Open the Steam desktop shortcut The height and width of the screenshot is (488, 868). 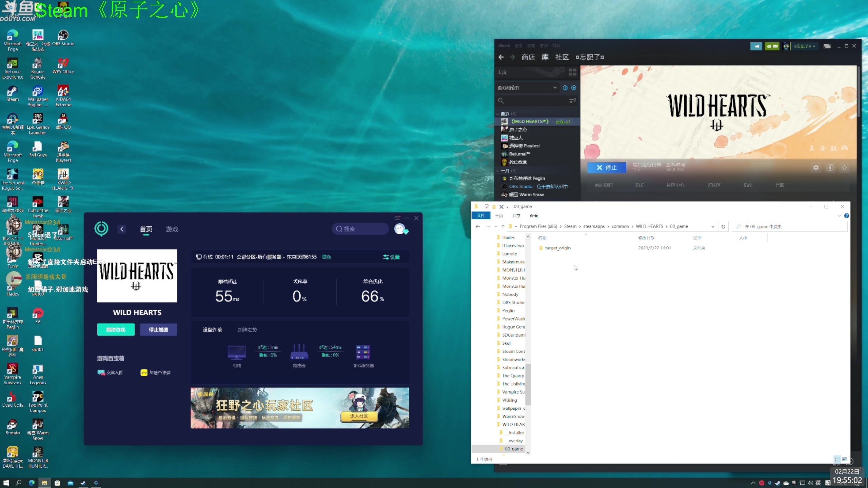[x=13, y=93]
